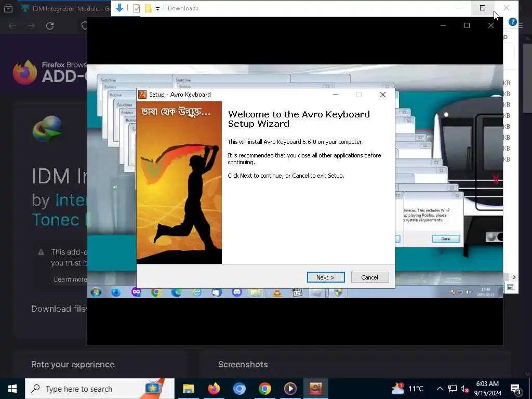Open Firefox from the taskbar
The width and height of the screenshot is (532, 399).
point(214,389)
